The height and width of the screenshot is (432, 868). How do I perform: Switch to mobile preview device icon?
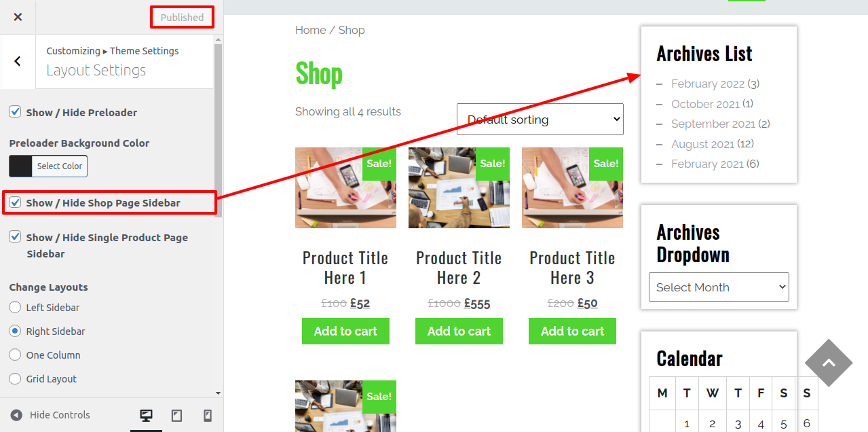[208, 415]
